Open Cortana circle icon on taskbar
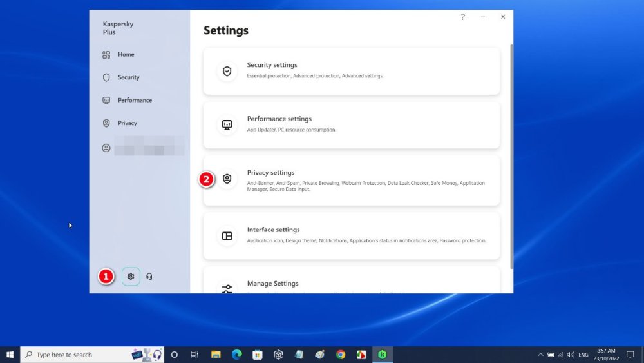644x363 pixels. [174, 355]
